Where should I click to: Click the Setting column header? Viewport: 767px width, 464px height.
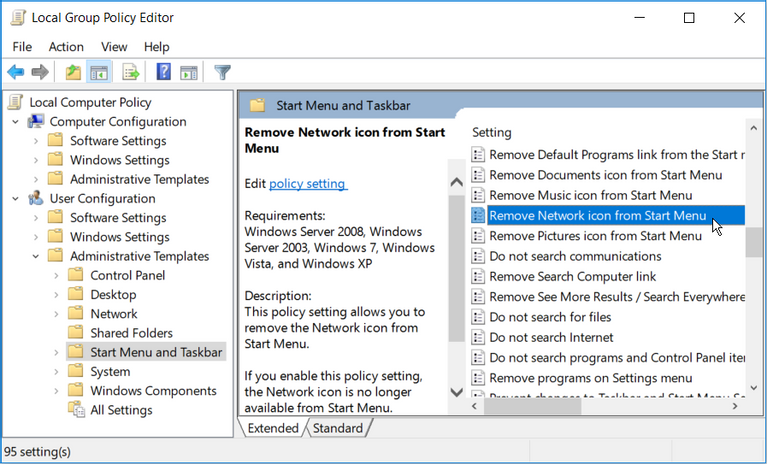[492, 132]
